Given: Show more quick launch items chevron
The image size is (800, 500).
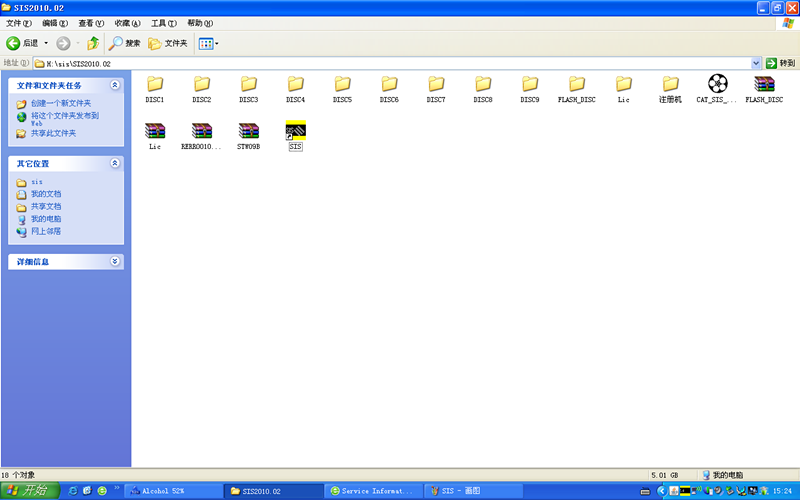Looking at the screenshot, I should tap(116, 488).
